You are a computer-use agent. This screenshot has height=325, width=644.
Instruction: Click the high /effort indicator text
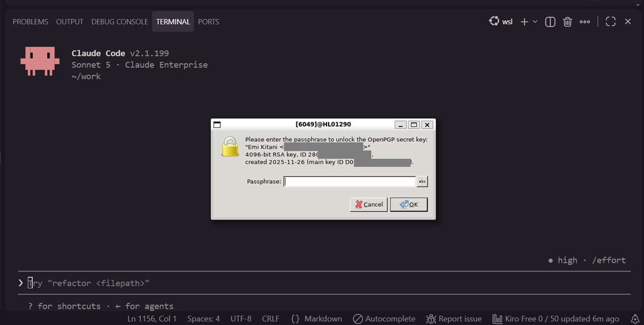[587, 260]
